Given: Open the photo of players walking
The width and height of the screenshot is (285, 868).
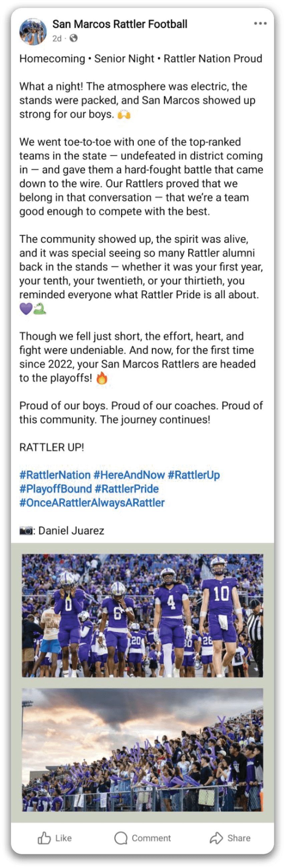Looking at the screenshot, I should 142,615.
